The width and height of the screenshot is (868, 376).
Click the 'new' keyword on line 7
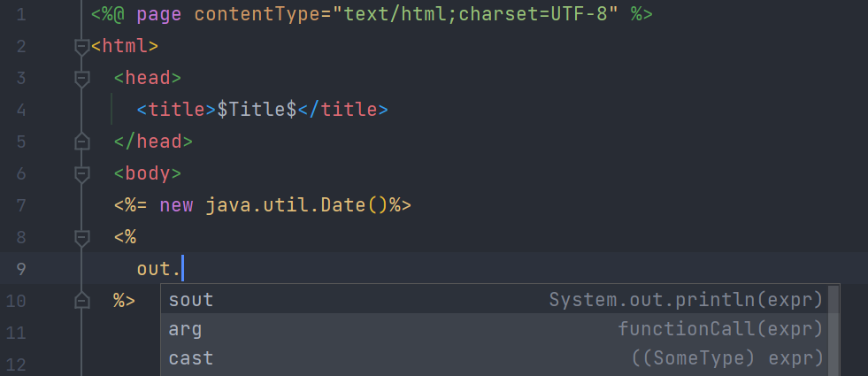[176, 205]
